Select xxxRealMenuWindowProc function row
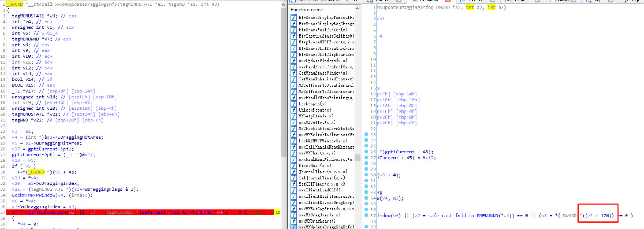The width and height of the screenshot is (644, 229). tap(323, 159)
